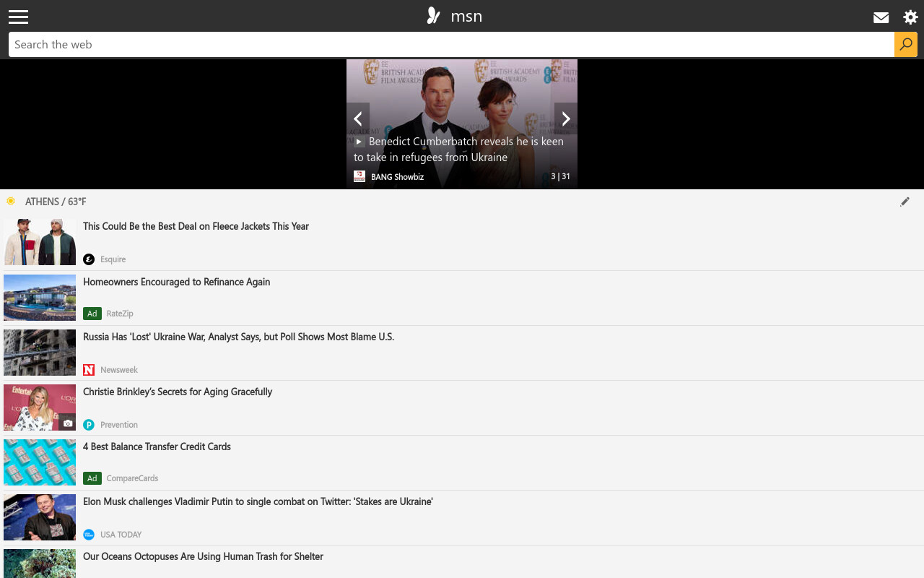
Task: Open Elon Musk challenges Vladimir Putin article
Action: click(258, 501)
